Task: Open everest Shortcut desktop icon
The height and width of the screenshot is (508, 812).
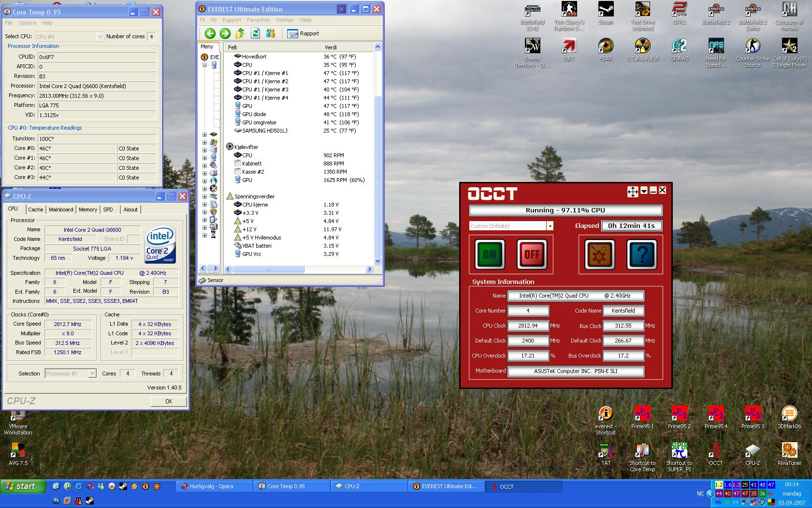Action: 606,420
